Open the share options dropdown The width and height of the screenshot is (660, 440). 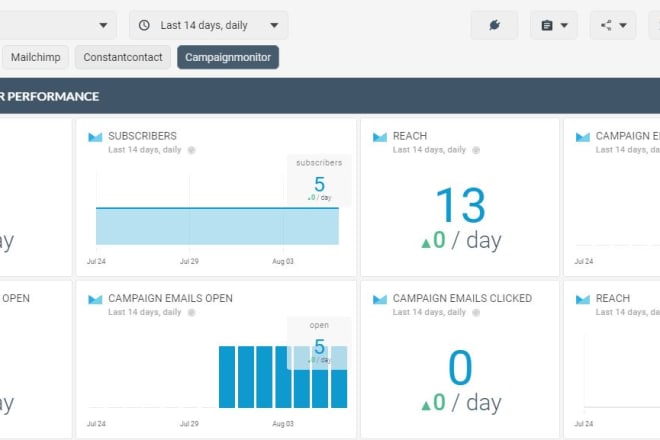click(613, 25)
